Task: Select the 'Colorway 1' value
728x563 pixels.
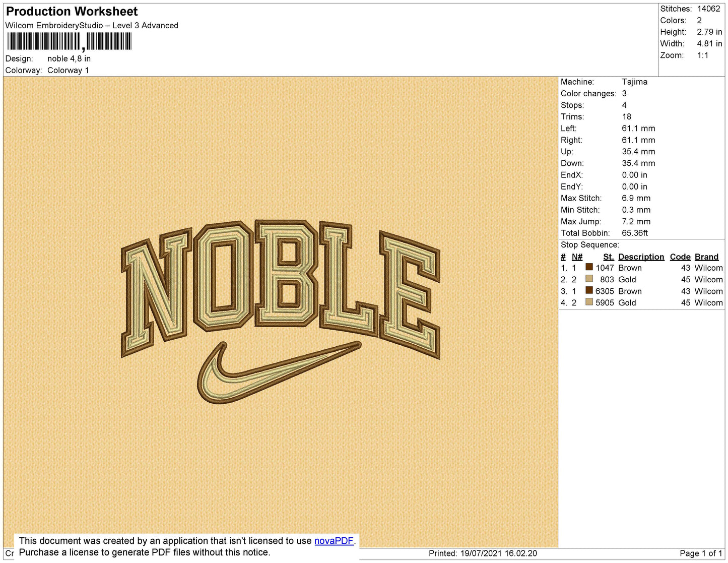Action: click(68, 70)
